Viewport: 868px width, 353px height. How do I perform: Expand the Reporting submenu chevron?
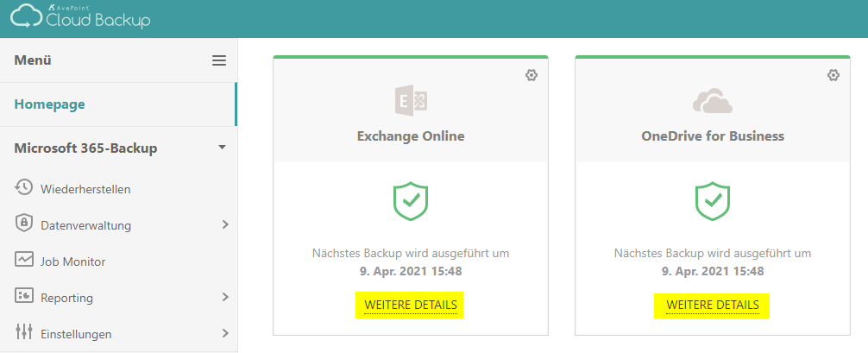224,297
